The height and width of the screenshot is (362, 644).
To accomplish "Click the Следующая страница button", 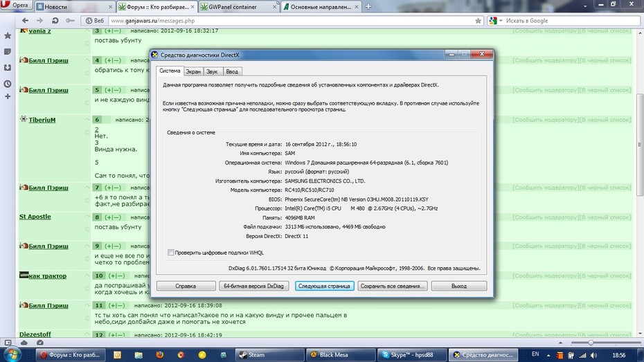I will click(x=324, y=286).
